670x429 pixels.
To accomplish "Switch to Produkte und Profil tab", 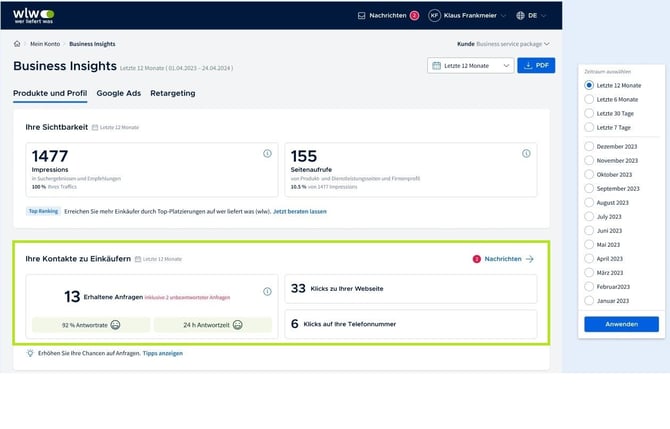I will (x=50, y=94).
